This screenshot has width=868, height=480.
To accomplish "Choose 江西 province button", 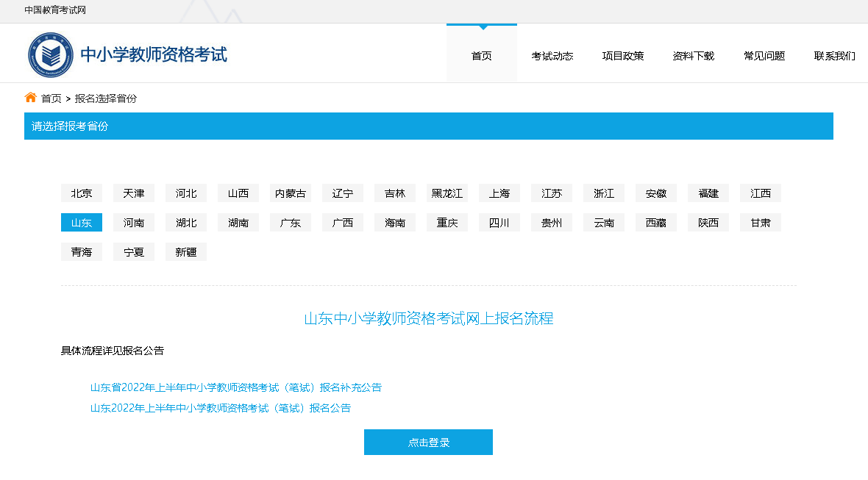I will 761,193.
